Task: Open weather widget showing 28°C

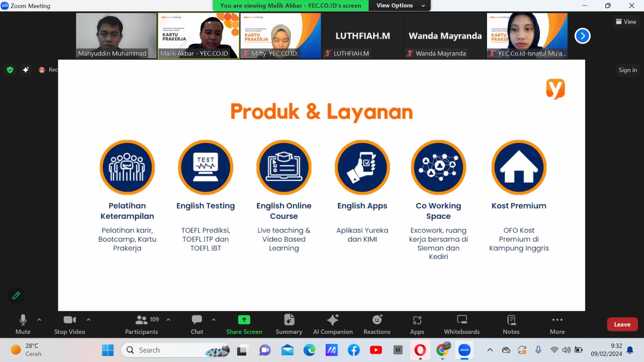Action: click(x=26, y=350)
